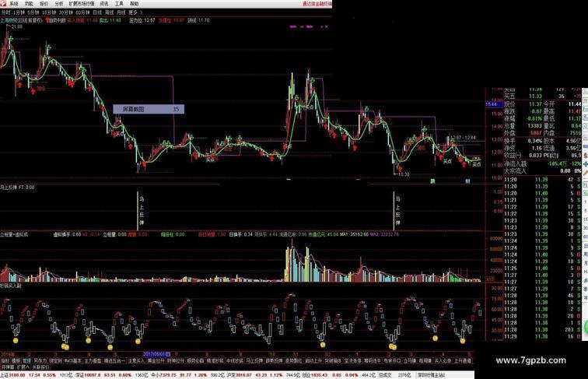Select the 主竞买入 indicator template
The width and height of the screenshot is (588, 379).
point(136,360)
